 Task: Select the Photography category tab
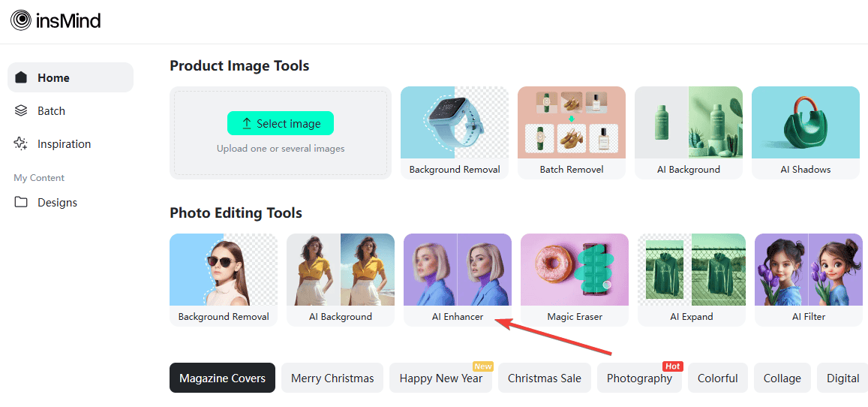coord(639,378)
